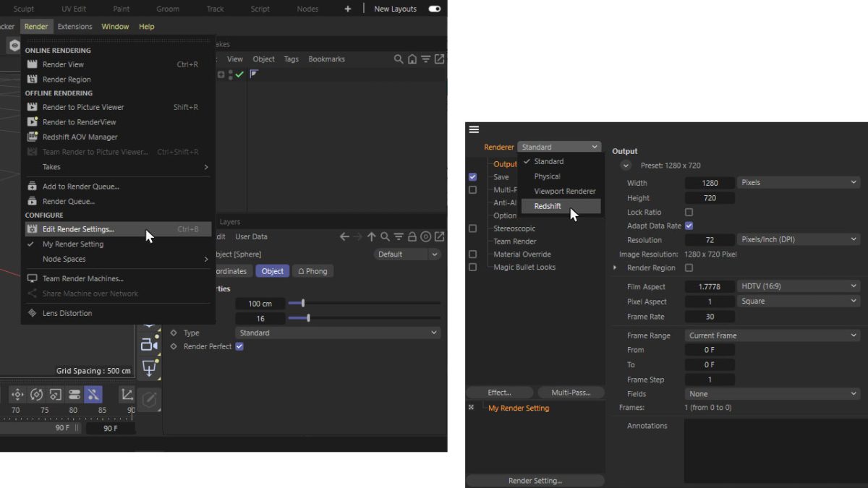868x488 pixels.
Task: Toggle the autokeying icon in timeline toolbar
Action: pos(93,394)
